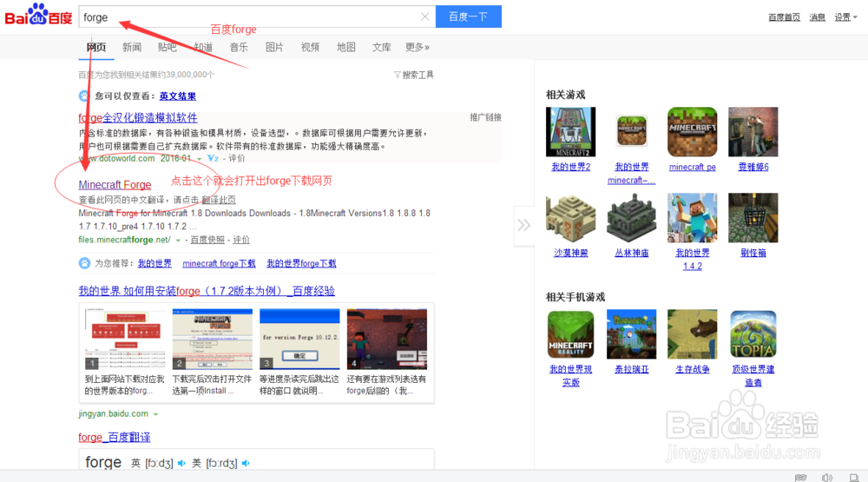Collapse sidebar with the » arrow
This screenshot has width=868, height=482.
[x=524, y=225]
